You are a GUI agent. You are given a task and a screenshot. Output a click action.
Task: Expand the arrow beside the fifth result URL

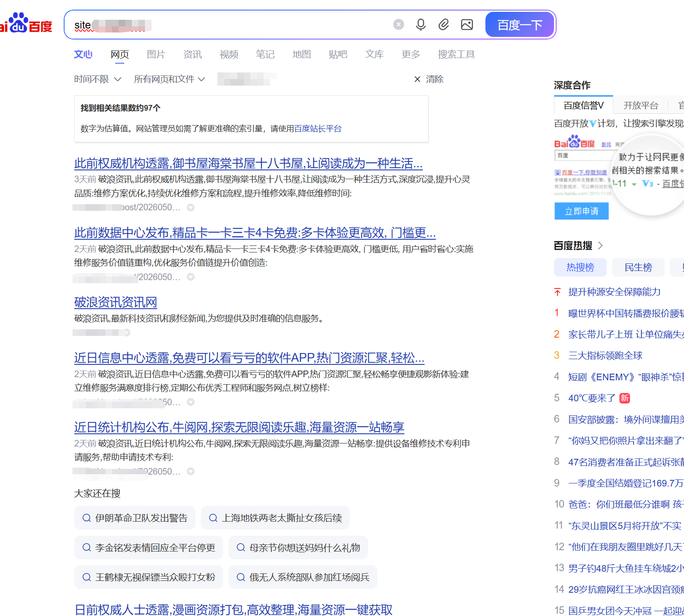(x=191, y=472)
